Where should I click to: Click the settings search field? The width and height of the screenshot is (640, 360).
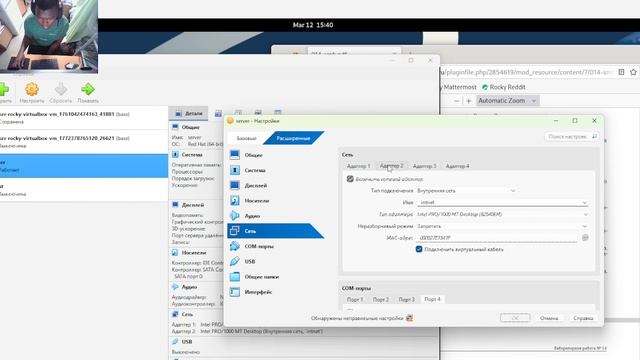tap(572, 136)
